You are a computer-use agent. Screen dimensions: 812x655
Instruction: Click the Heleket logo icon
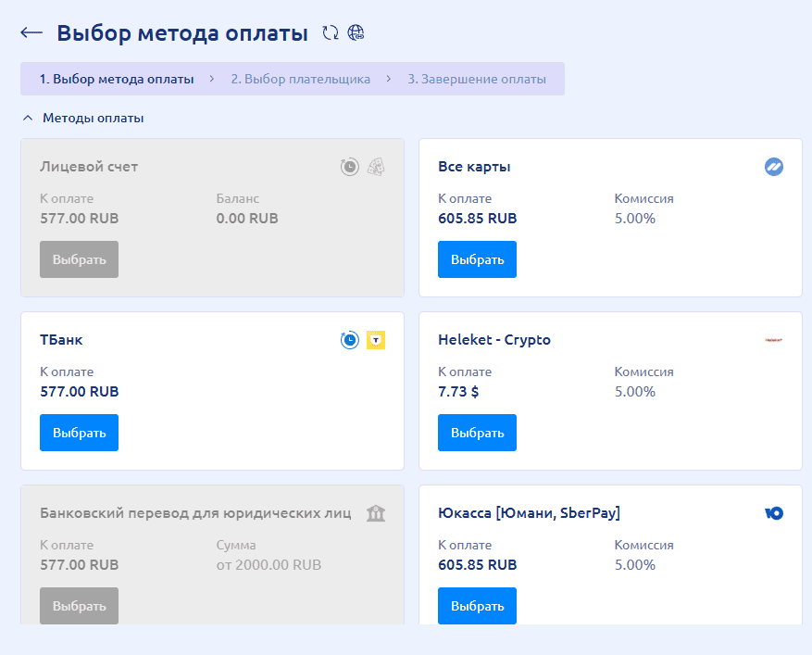(x=774, y=340)
